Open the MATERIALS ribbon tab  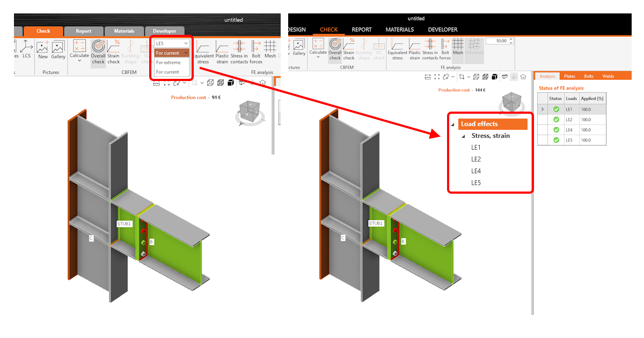(399, 30)
